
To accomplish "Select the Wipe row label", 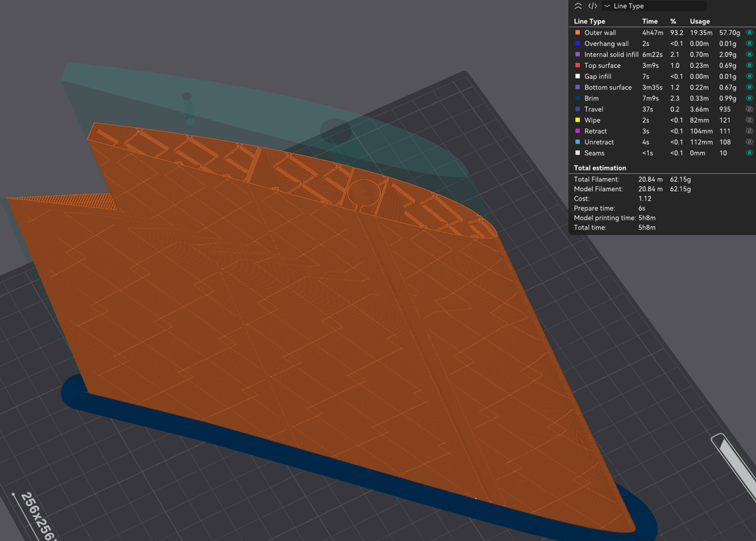I will (x=592, y=120).
